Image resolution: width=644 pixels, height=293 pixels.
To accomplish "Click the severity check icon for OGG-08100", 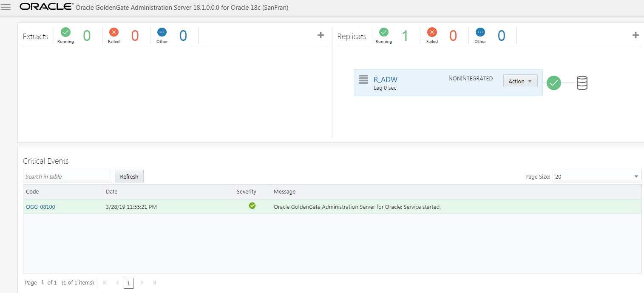I will pyautogui.click(x=252, y=206).
